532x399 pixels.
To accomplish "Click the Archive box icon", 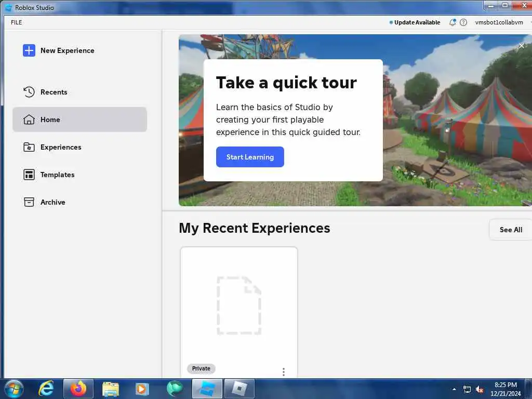I will [29, 202].
